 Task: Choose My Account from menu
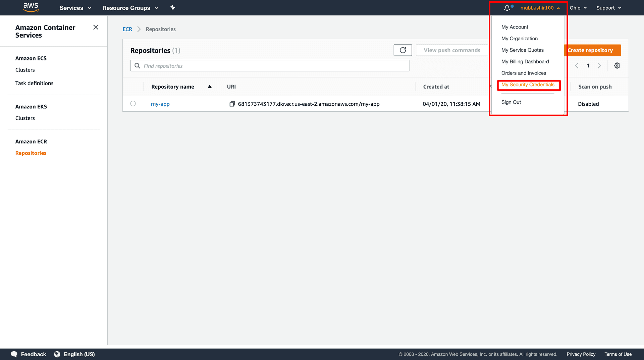pyautogui.click(x=515, y=27)
